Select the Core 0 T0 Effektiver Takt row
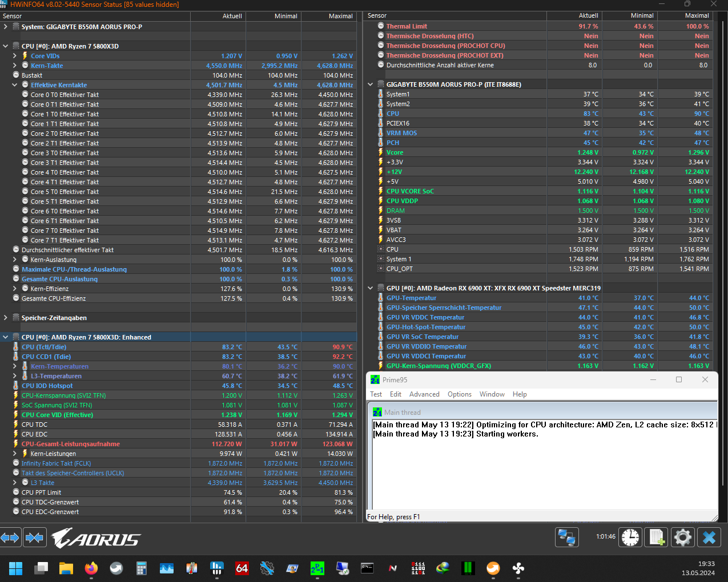 coord(178,95)
